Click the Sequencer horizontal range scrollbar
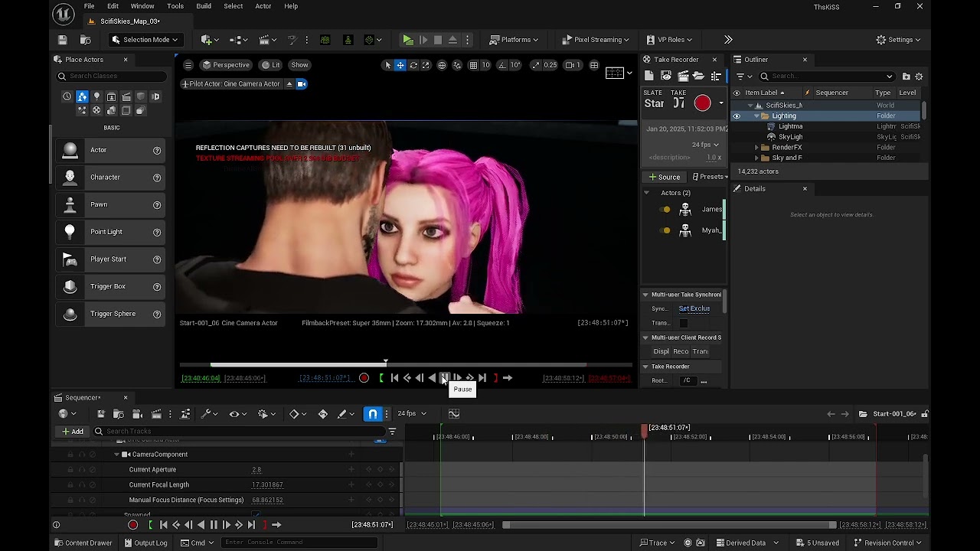This screenshot has height=551, width=980. [x=669, y=525]
